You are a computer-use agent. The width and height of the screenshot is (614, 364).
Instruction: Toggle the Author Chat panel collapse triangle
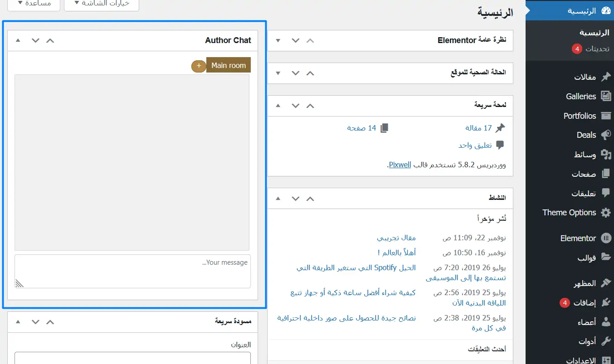pos(18,40)
